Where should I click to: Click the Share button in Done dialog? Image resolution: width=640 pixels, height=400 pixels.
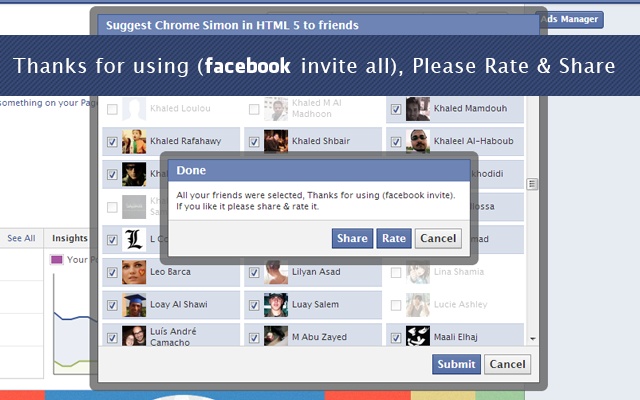pos(352,238)
